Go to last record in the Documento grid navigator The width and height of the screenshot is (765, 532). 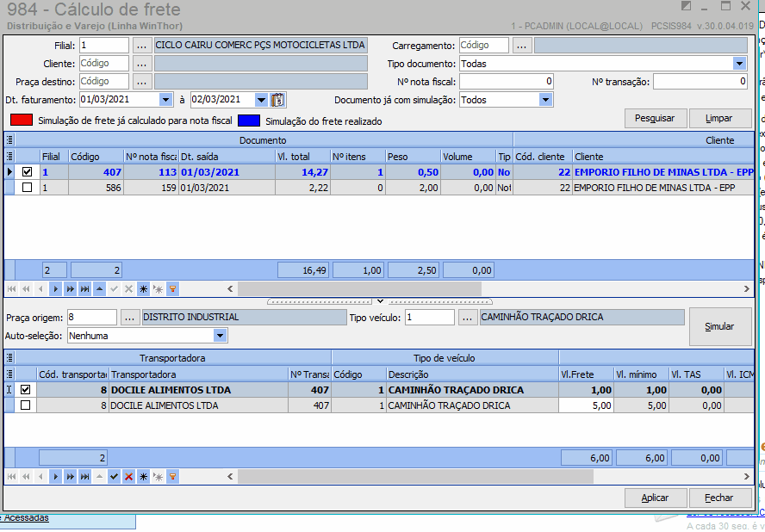click(x=85, y=289)
